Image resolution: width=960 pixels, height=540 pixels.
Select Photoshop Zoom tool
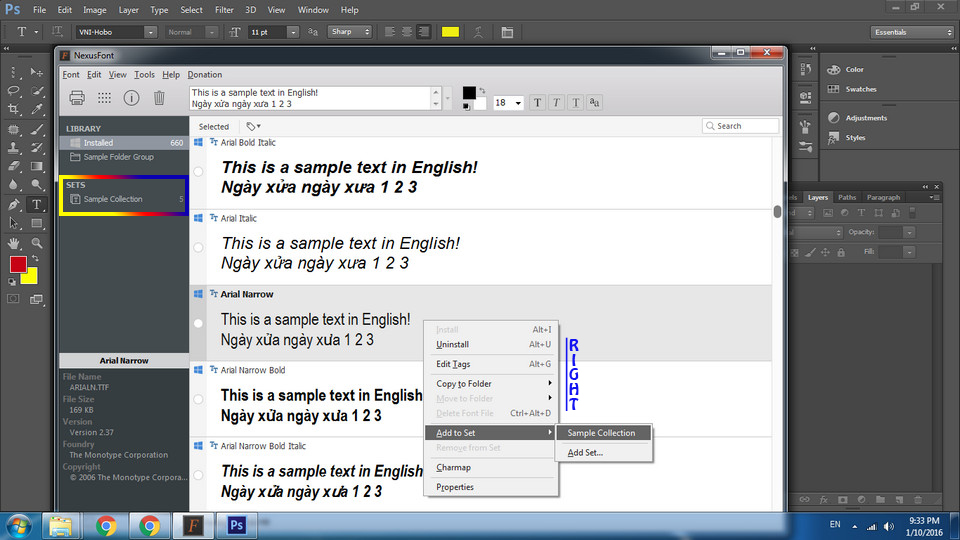37,243
